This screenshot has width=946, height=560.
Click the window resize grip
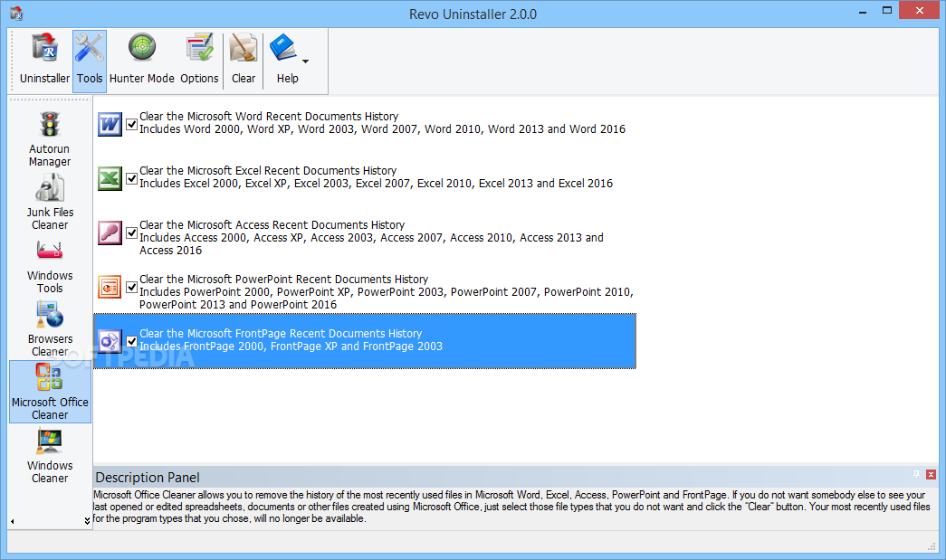click(x=931, y=546)
